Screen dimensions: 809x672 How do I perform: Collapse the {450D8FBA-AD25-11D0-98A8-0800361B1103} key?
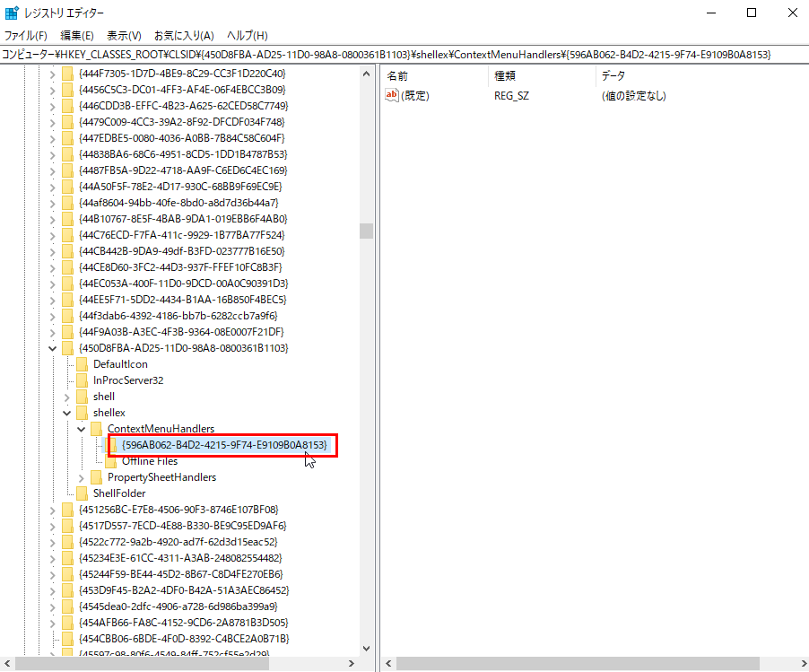pos(52,348)
